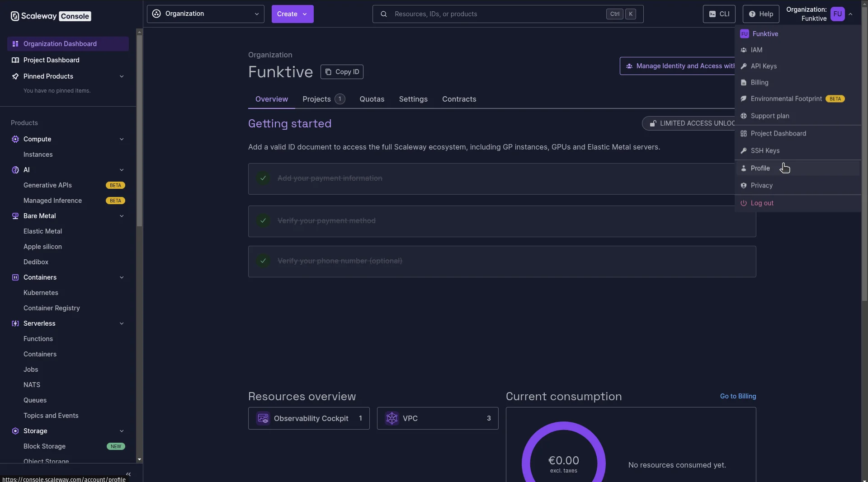Collapse the Compute section chevron
Image resolution: width=868 pixels, height=482 pixels.
point(122,139)
